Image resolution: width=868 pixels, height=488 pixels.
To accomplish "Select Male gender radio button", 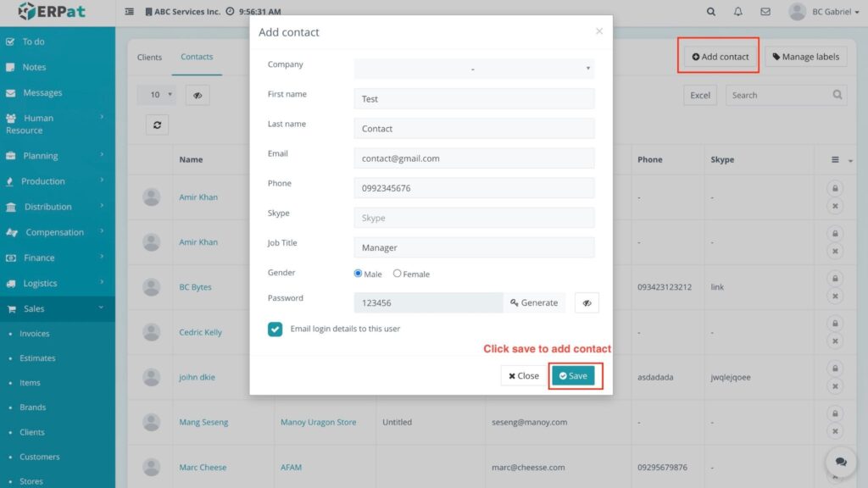I will 358,274.
